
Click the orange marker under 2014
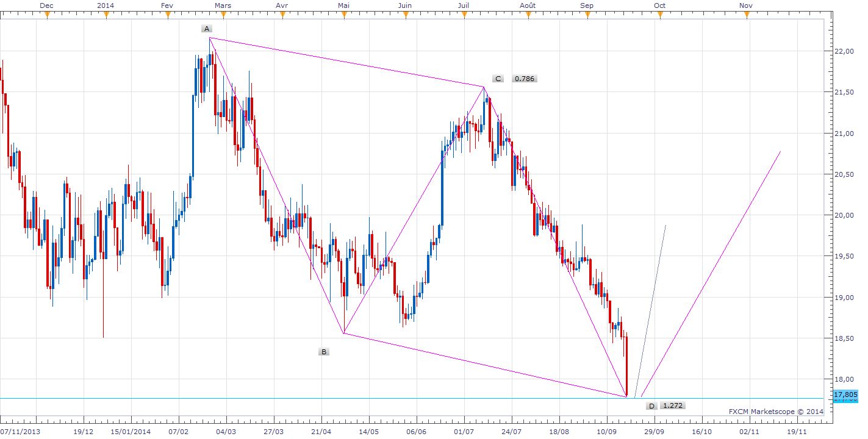(106, 15)
